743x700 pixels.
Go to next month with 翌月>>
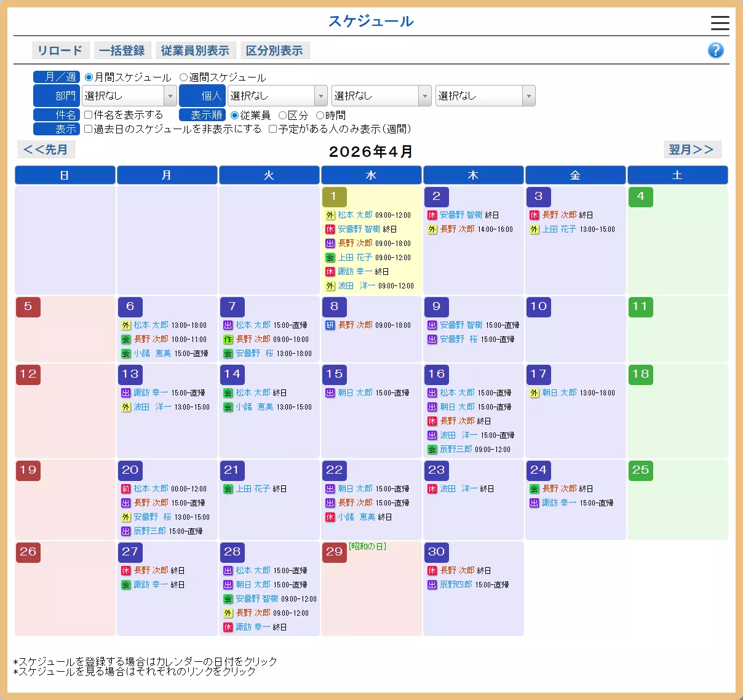pos(691,149)
